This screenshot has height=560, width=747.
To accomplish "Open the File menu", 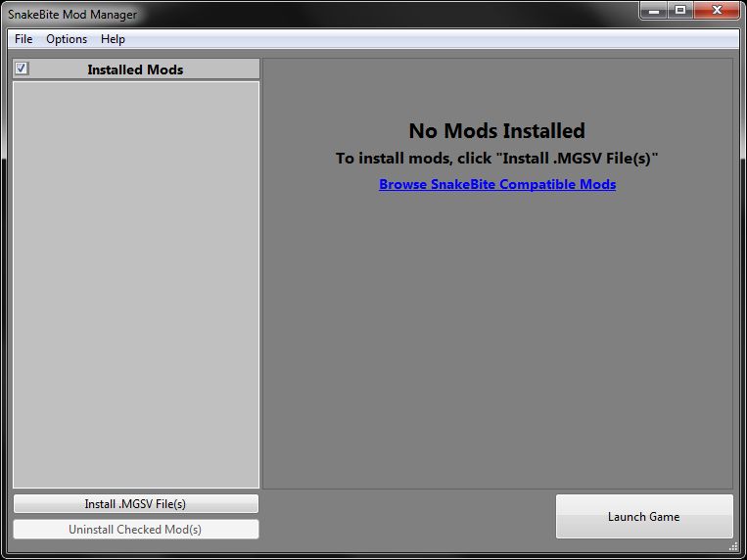I will click(23, 39).
